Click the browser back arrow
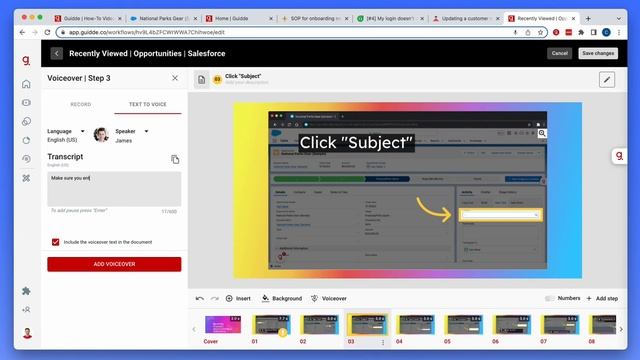640x360 pixels. [x=22, y=32]
